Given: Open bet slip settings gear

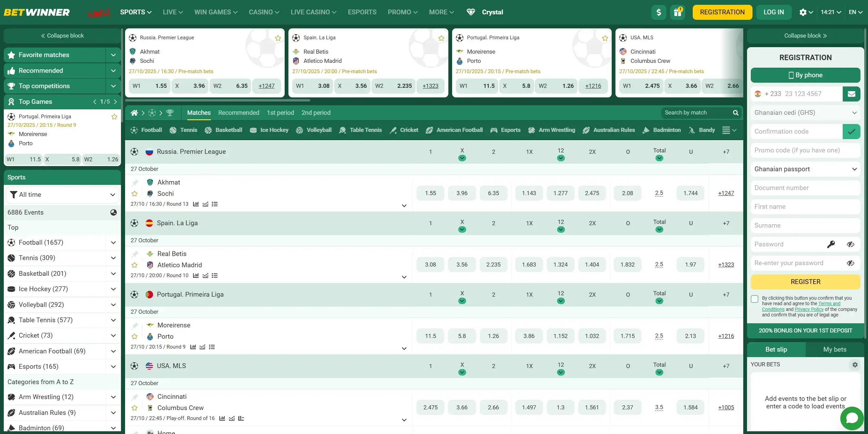Looking at the screenshot, I should pyautogui.click(x=855, y=365).
